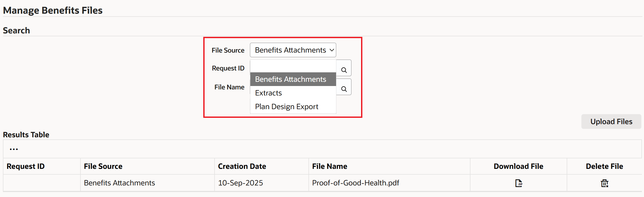Screen dimensions: 644x197
Task: Click the Creation Date column header
Action: pyautogui.click(x=242, y=166)
